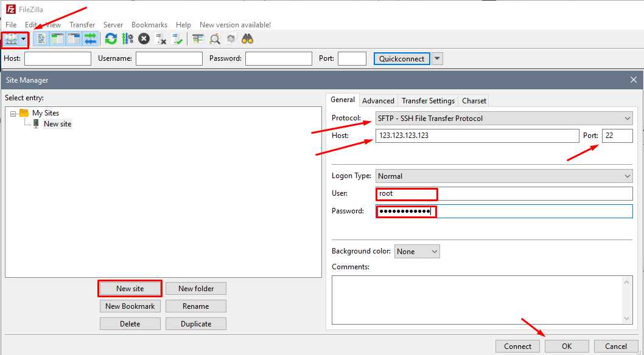Click the Disconnect from server icon

[x=161, y=40]
